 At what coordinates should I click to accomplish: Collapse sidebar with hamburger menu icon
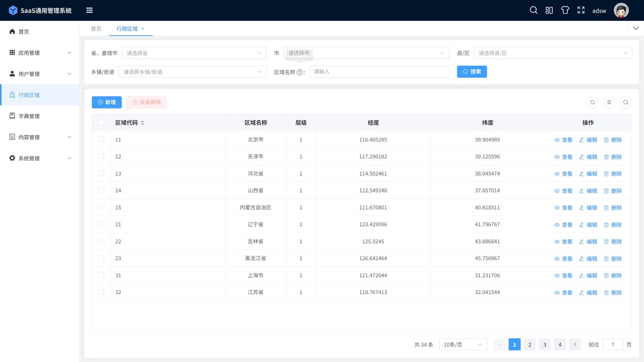[90, 10]
